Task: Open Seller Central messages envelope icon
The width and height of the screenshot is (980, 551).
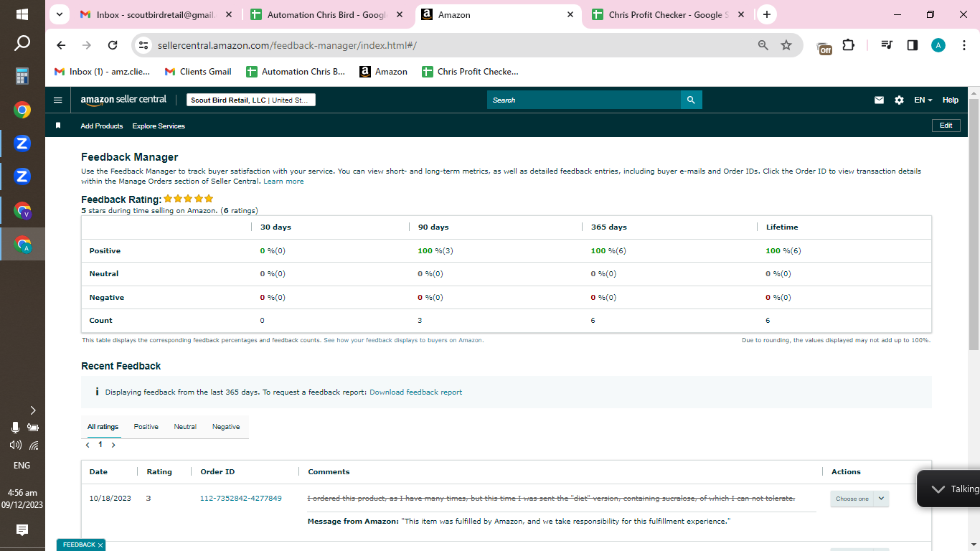Action: pos(879,100)
